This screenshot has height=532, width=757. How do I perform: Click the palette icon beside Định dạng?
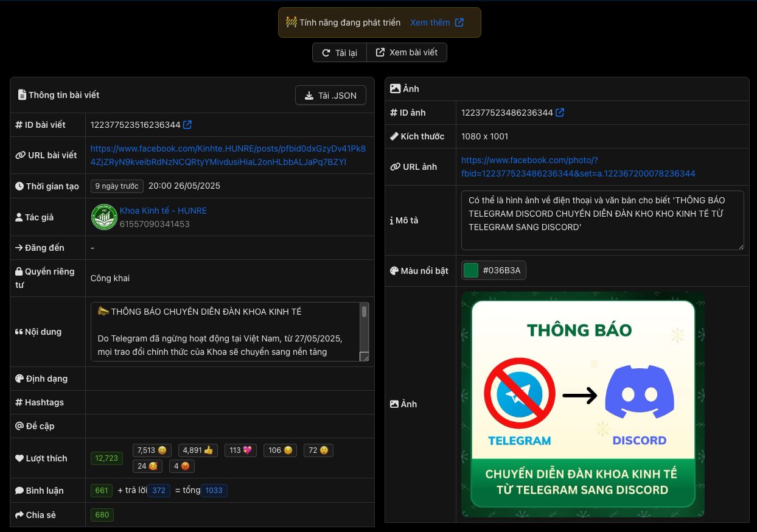coord(19,379)
